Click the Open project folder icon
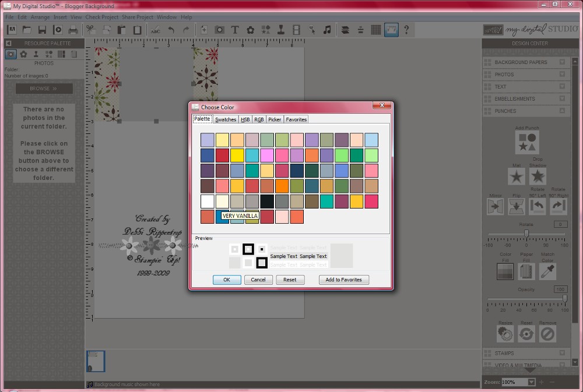Viewport: 583px width, 392px height. [x=27, y=30]
